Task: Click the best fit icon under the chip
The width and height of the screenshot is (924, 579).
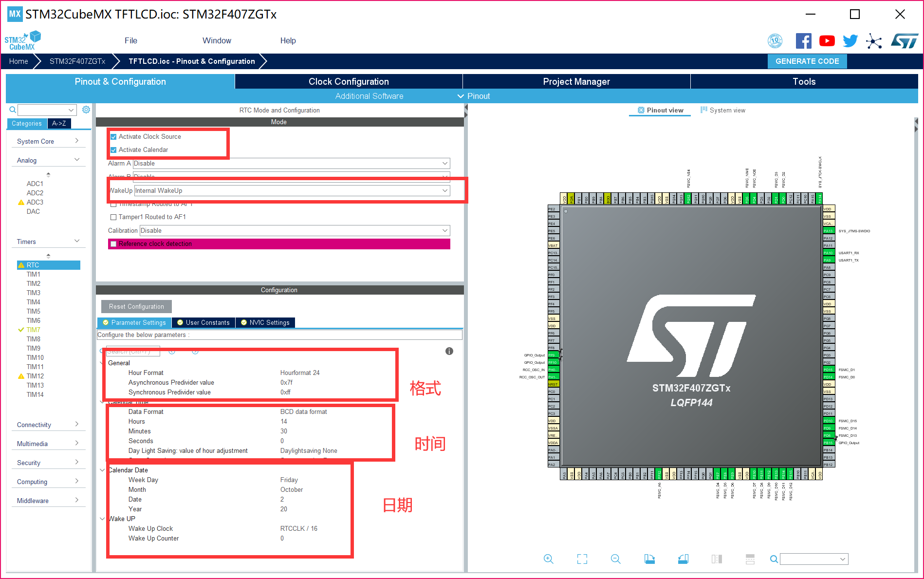Action: [582, 559]
